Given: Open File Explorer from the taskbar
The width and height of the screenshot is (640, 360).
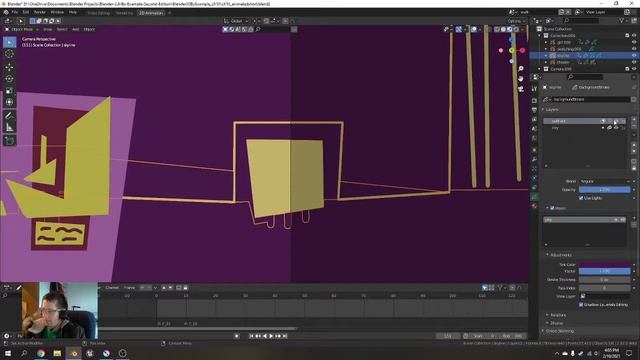Looking at the screenshot, I should (57, 353).
